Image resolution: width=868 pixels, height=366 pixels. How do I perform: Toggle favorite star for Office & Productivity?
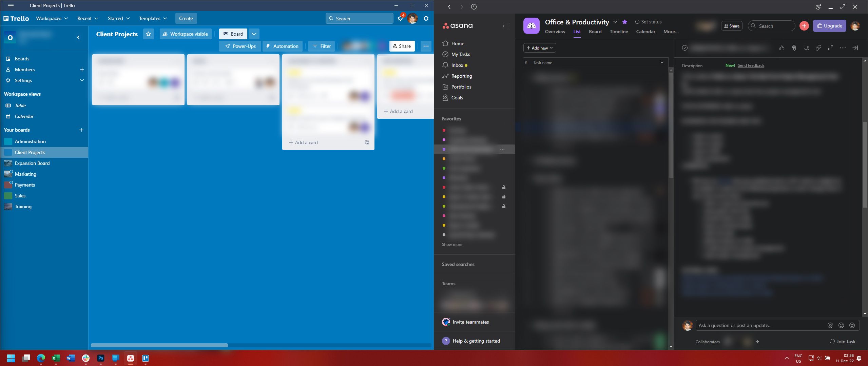625,22
